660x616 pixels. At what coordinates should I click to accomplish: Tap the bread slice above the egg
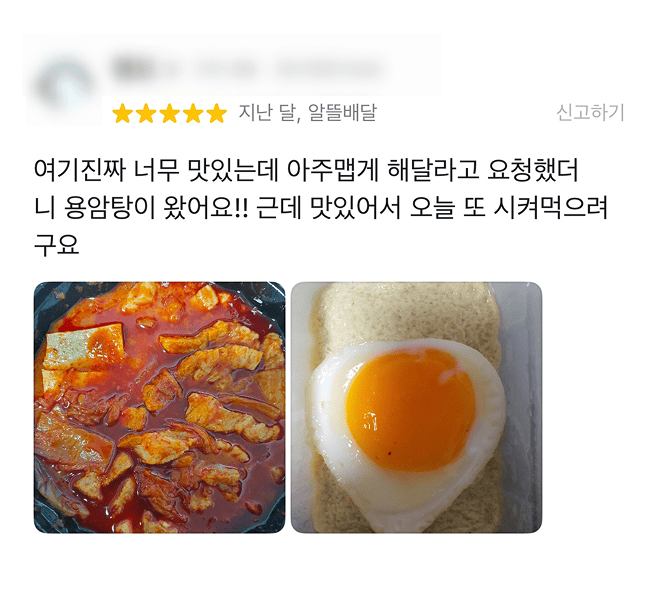pos(404,314)
